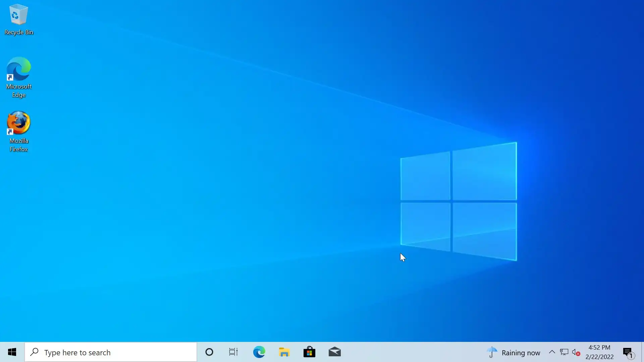Click the magnifier icon in search box
644x362 pixels.
[34, 352]
